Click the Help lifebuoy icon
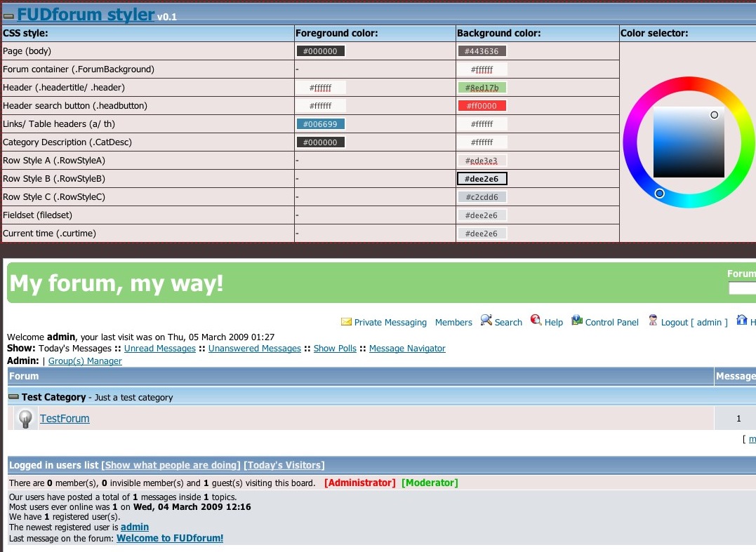 pyautogui.click(x=536, y=320)
